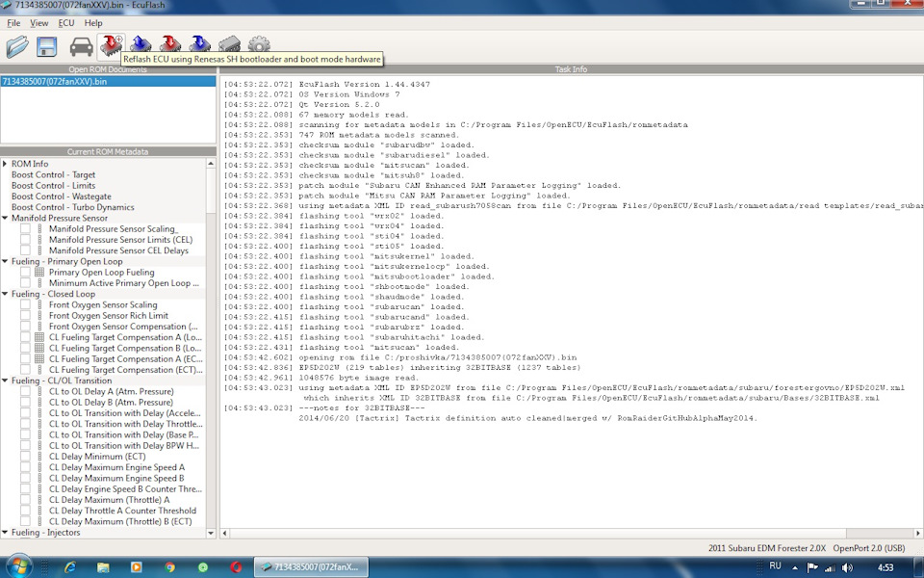
Task: Click table icon for Primary Open Loop Fueling
Action: [x=39, y=273]
